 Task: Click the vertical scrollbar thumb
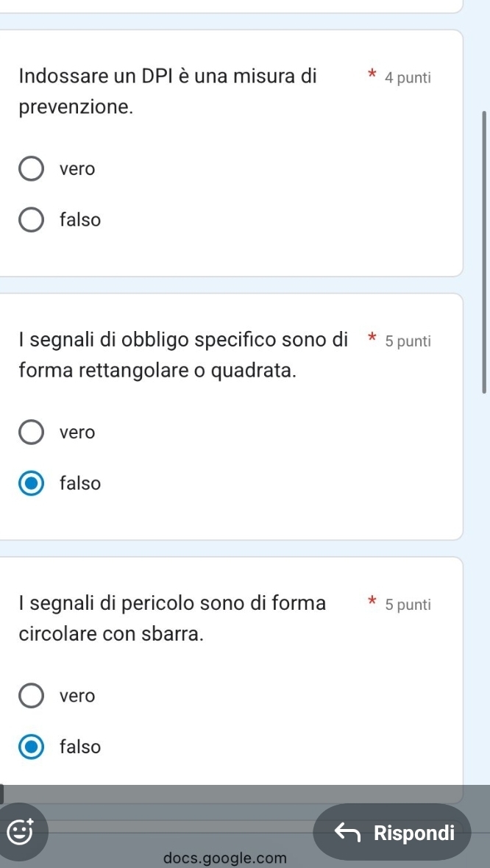(484, 250)
